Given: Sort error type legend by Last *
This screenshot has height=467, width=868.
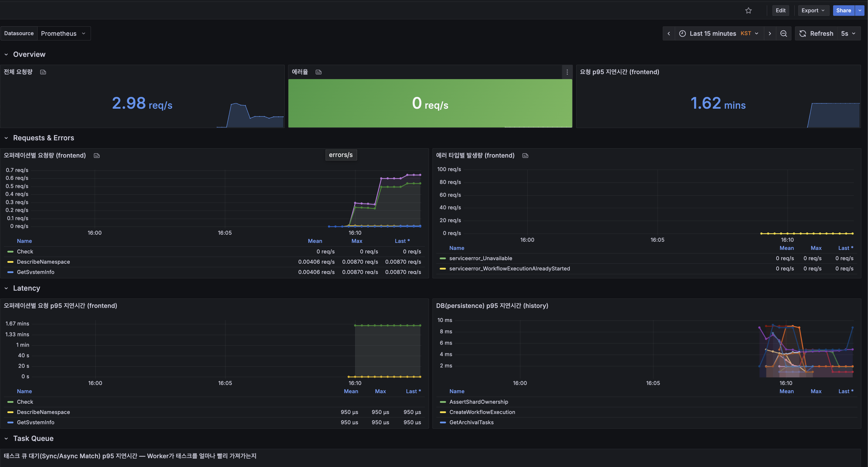Looking at the screenshot, I should [x=846, y=248].
